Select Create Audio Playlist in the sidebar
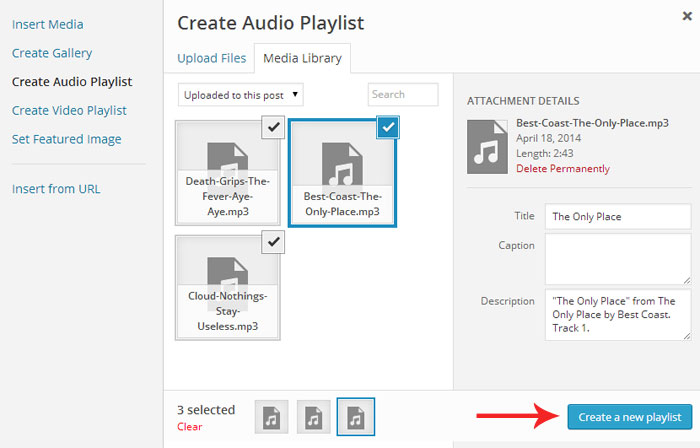The width and height of the screenshot is (700, 448). click(x=72, y=82)
